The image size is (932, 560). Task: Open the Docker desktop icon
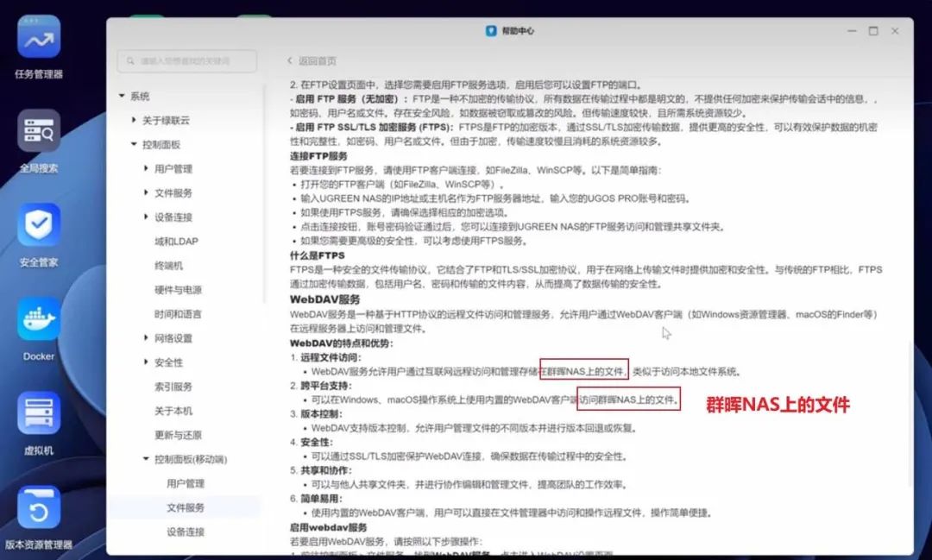coord(39,319)
